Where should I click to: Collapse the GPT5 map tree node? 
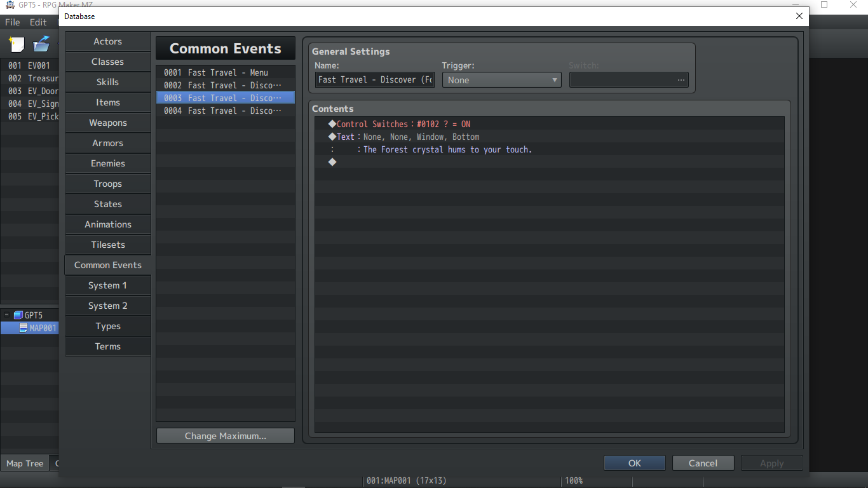(x=6, y=315)
